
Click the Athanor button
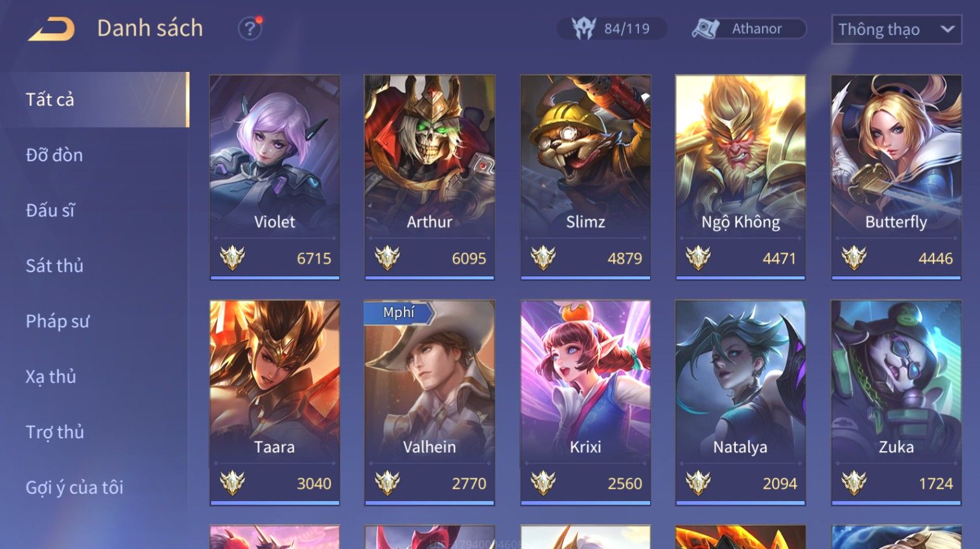coord(749,29)
